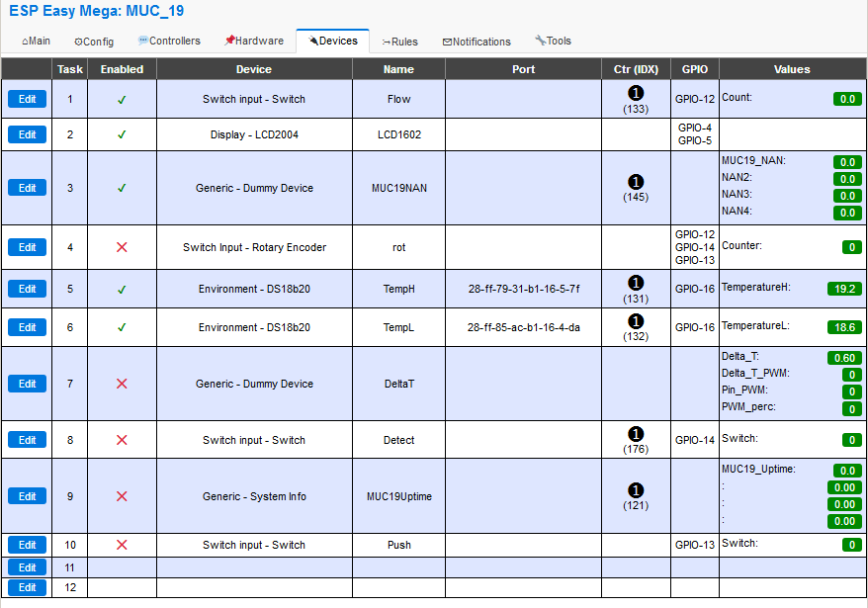The width and height of the screenshot is (868, 608).
Task: Click enabled checkmark for TempH row
Action: [x=122, y=289]
